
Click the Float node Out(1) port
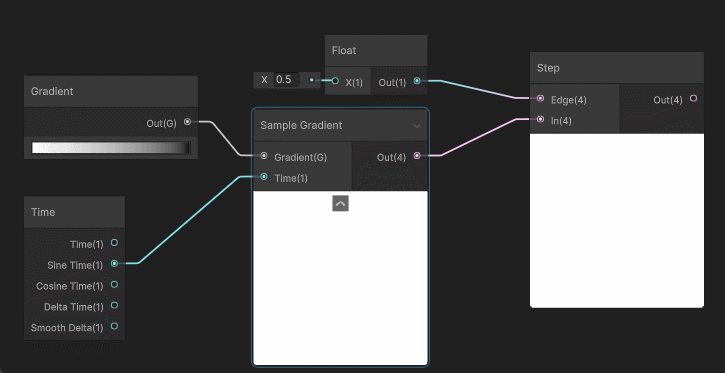(417, 81)
